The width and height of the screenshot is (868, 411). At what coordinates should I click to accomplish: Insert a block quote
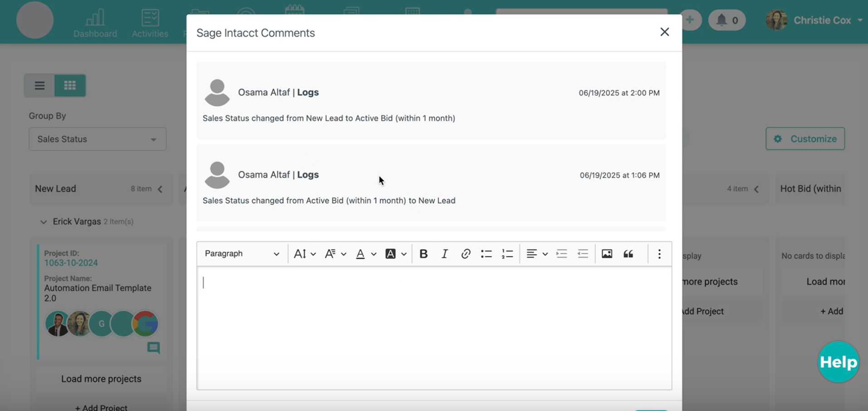628,254
